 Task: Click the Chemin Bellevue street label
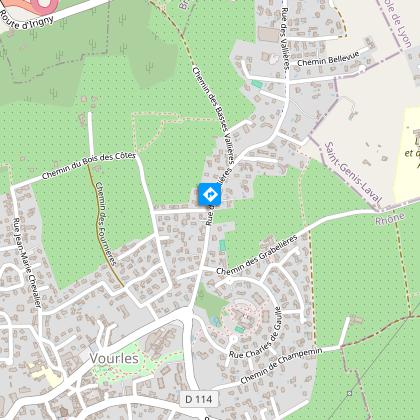(x=328, y=59)
